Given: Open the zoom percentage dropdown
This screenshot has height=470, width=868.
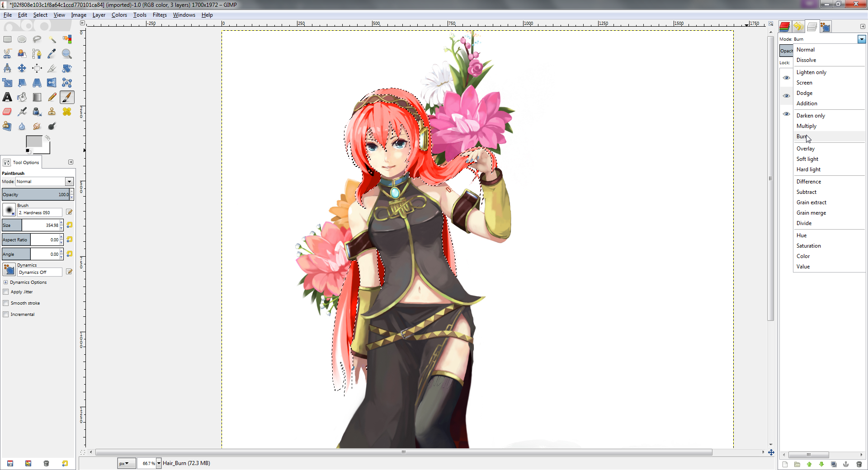Looking at the screenshot, I should (x=159, y=463).
